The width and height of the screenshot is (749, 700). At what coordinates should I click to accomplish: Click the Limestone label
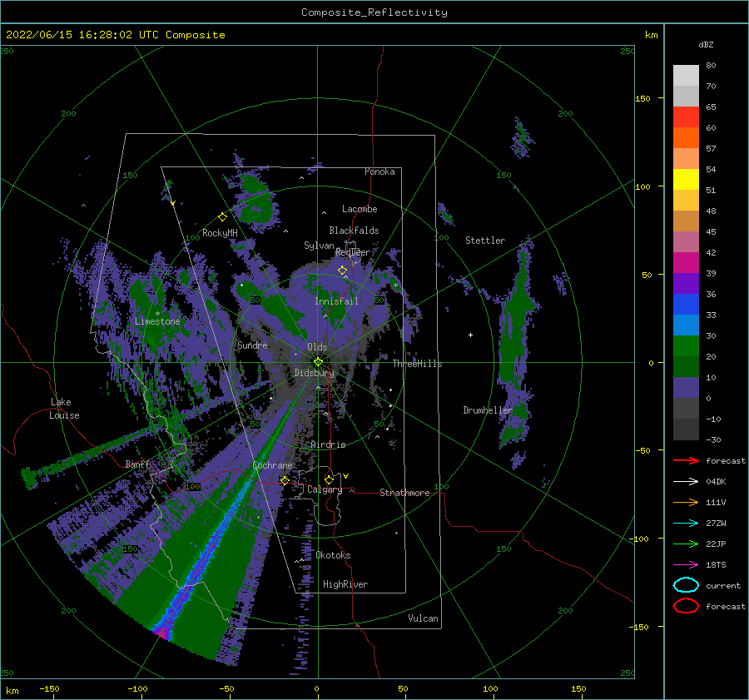pyautogui.click(x=157, y=321)
